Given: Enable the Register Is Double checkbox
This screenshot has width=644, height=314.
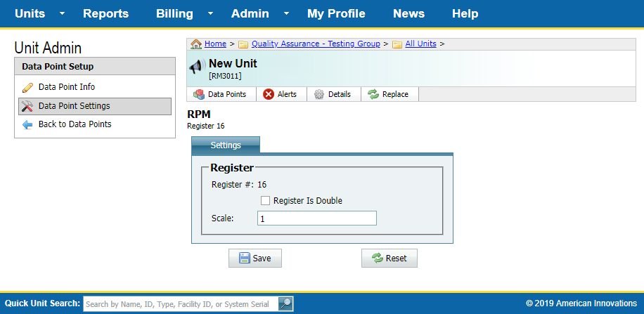Looking at the screenshot, I should pyautogui.click(x=265, y=201).
